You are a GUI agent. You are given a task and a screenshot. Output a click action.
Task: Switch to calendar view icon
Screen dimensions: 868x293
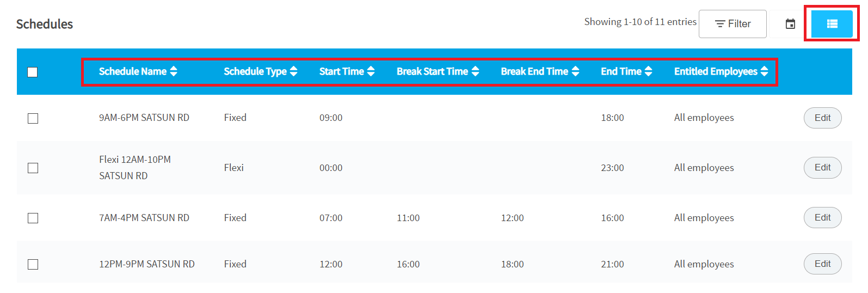pos(790,24)
